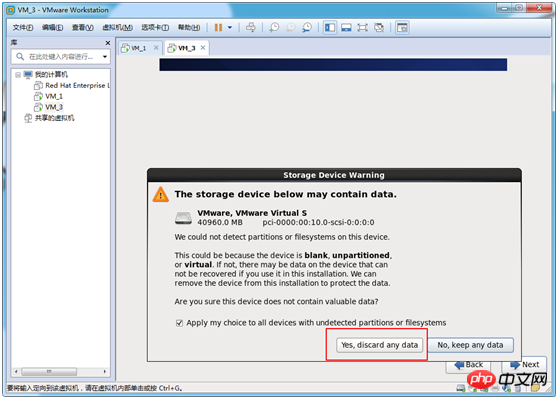Open the 帮助(H) menu

[x=189, y=27]
